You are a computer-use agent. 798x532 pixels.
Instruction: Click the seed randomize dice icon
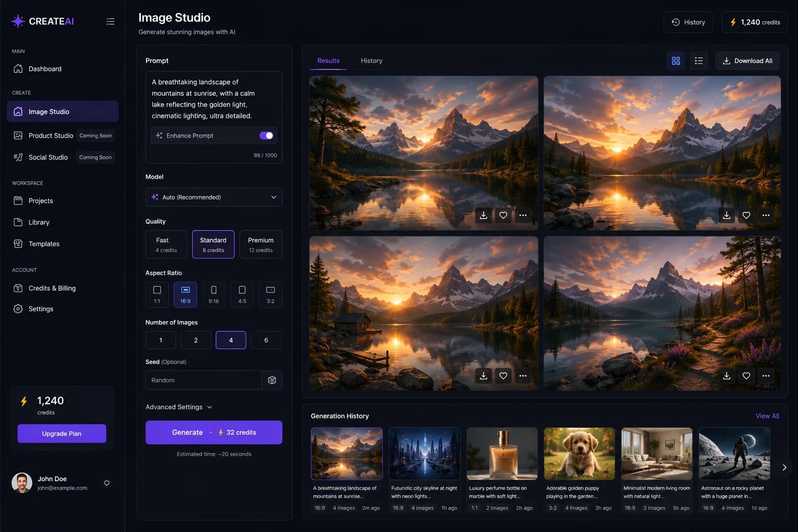click(x=272, y=380)
